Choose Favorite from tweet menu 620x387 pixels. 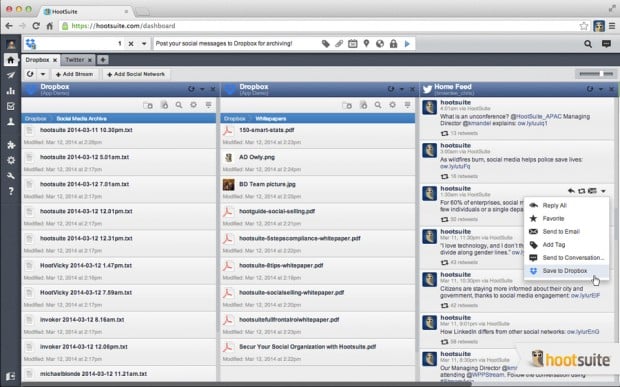(x=566, y=218)
